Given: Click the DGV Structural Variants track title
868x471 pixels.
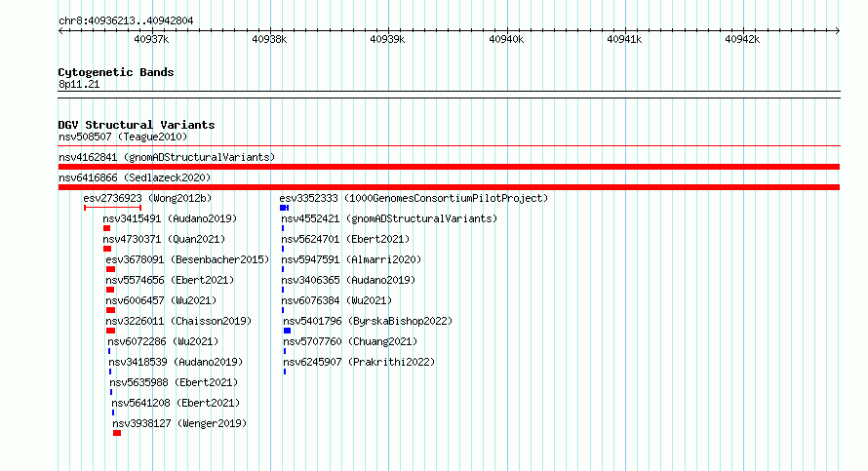Looking at the screenshot, I should 137,125.
